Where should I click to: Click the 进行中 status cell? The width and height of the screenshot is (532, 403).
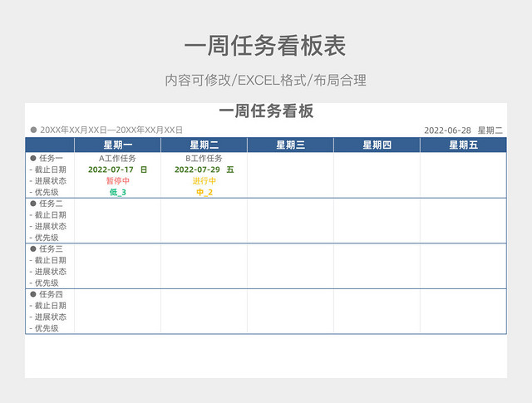(204, 181)
